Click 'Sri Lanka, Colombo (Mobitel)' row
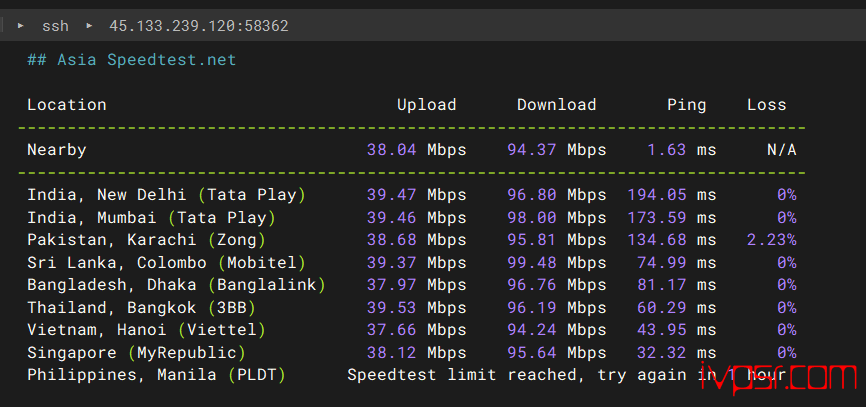The image size is (866, 407). click(x=166, y=263)
